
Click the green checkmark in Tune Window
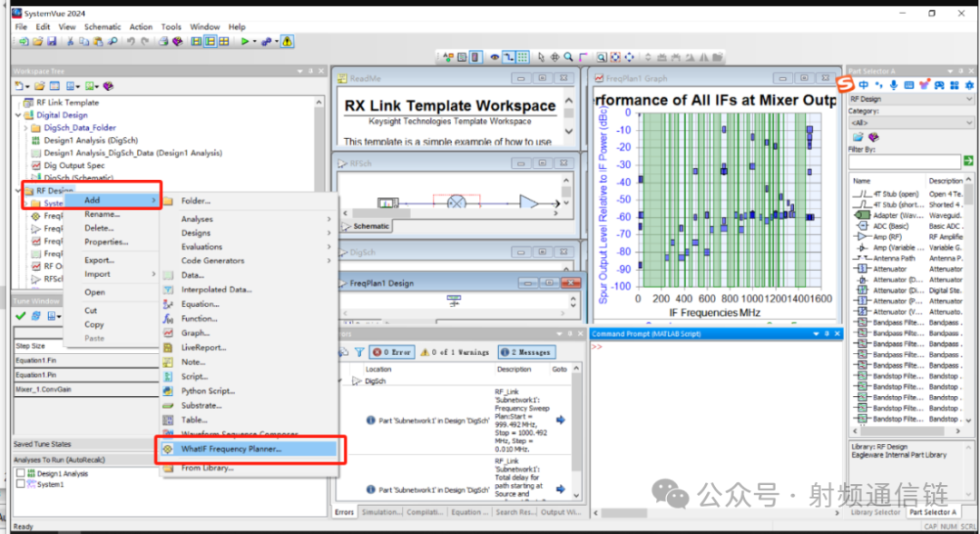point(21,316)
